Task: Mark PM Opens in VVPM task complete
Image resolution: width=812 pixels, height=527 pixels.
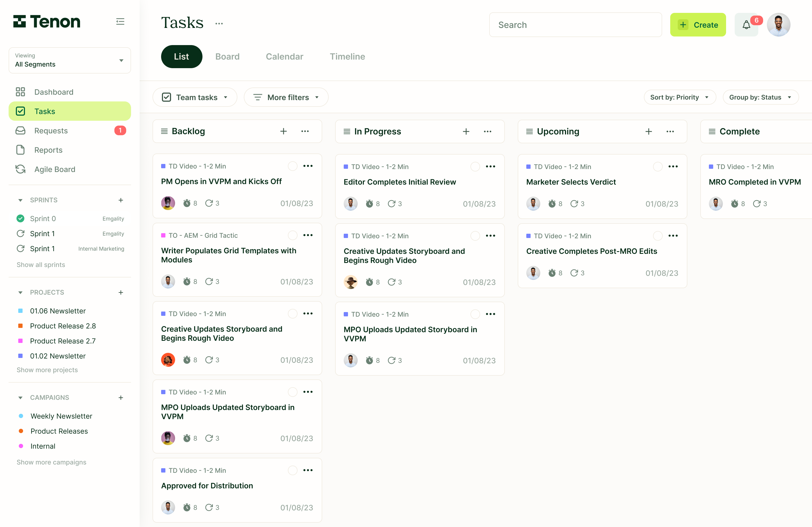Action: tap(292, 166)
